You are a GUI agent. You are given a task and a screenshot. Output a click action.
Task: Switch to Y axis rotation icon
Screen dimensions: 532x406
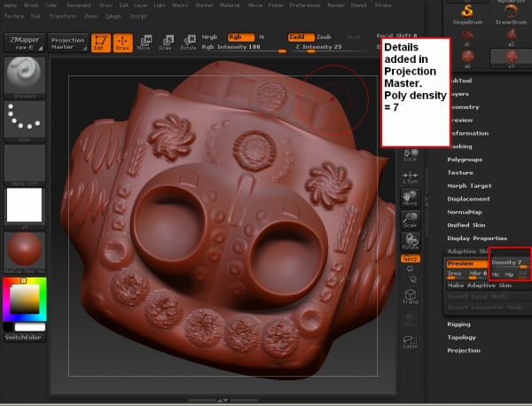click(411, 269)
